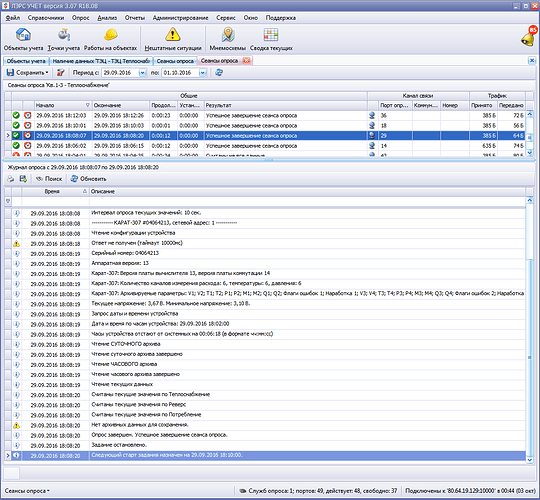The image size is (540, 500).
Task: Click the Обновить button
Action: [x=89, y=179]
